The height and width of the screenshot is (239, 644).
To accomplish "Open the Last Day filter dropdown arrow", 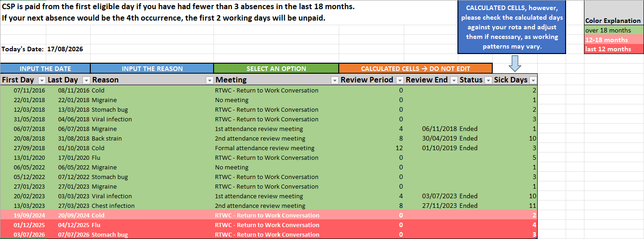I will click(x=86, y=80).
